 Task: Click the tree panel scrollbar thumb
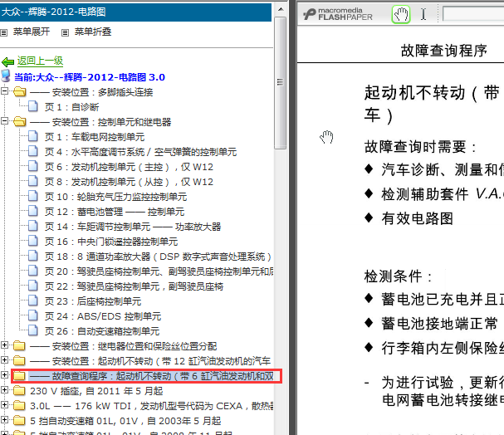coord(281,83)
